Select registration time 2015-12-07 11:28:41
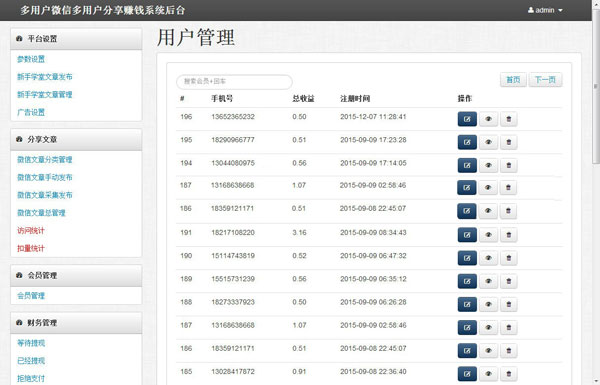Viewport: 600px width, 385px height. coord(373,117)
